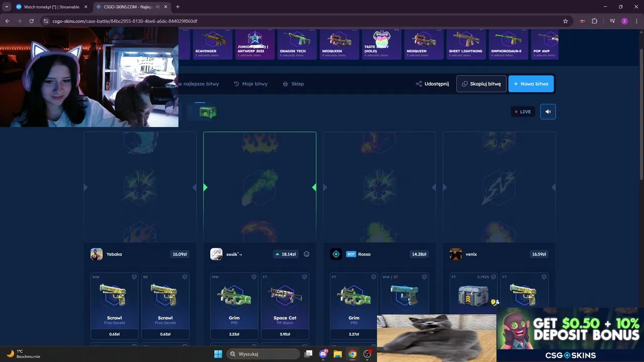
Task: Open the Chrome extensions puzzle icon
Action: coord(594,21)
